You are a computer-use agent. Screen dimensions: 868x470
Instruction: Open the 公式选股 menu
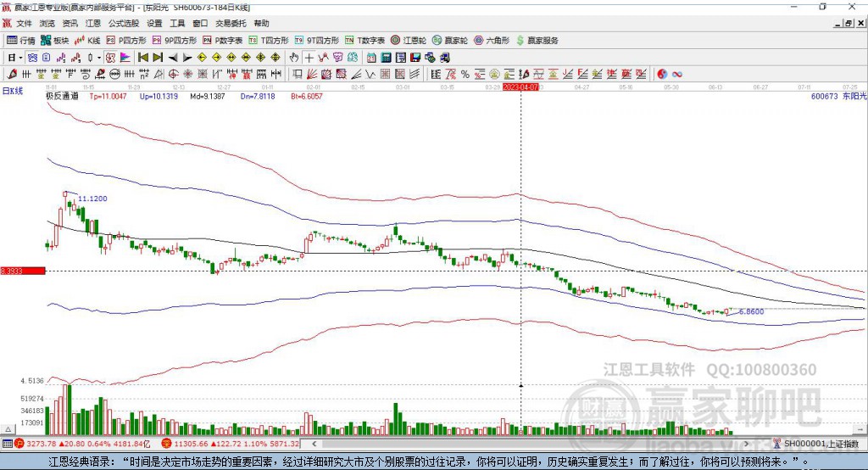point(124,23)
